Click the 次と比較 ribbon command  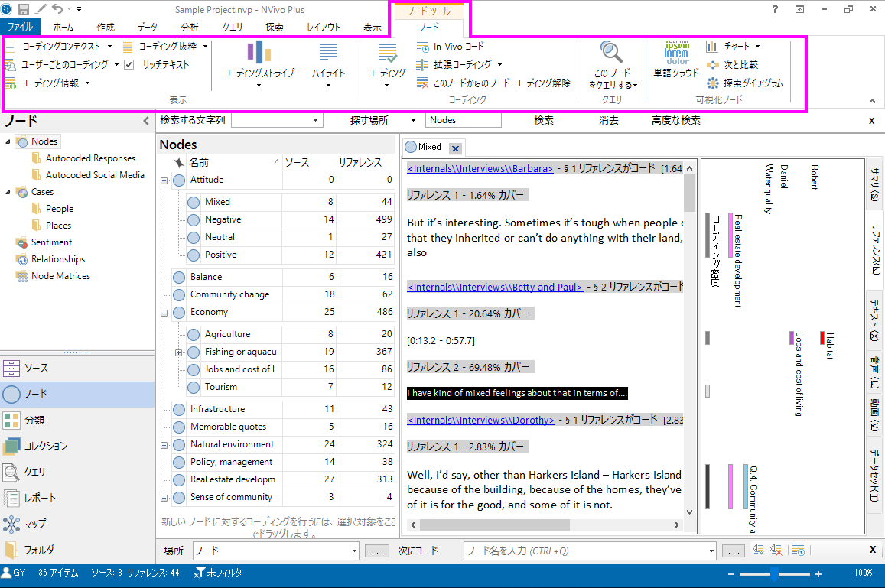[x=732, y=65]
